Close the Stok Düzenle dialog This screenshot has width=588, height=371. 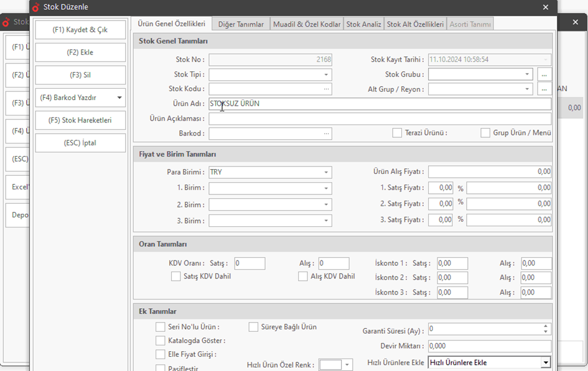click(x=546, y=7)
